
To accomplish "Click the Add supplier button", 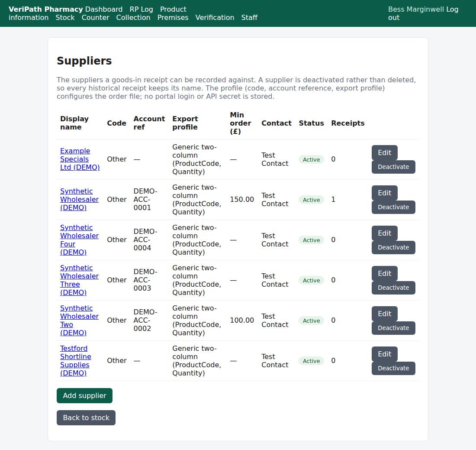I will (84, 395).
